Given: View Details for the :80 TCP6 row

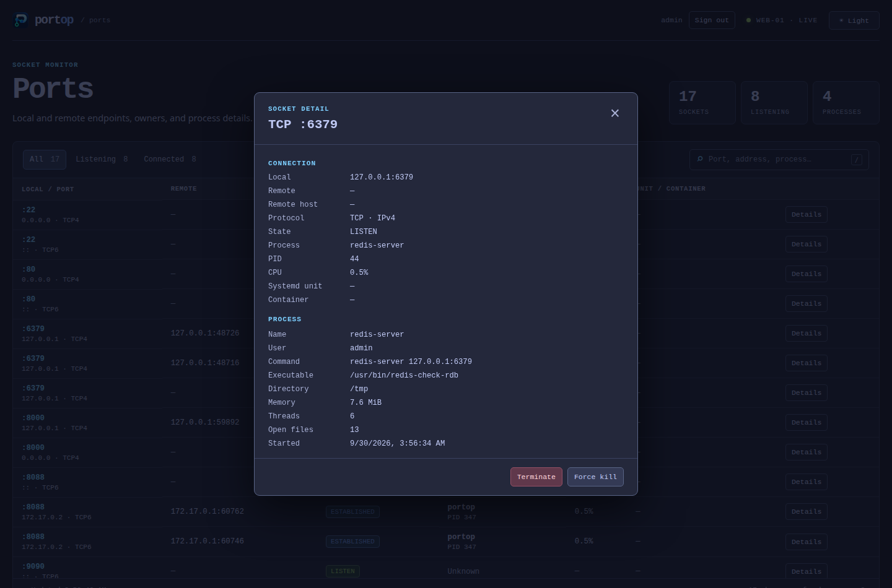Looking at the screenshot, I should click(806, 304).
